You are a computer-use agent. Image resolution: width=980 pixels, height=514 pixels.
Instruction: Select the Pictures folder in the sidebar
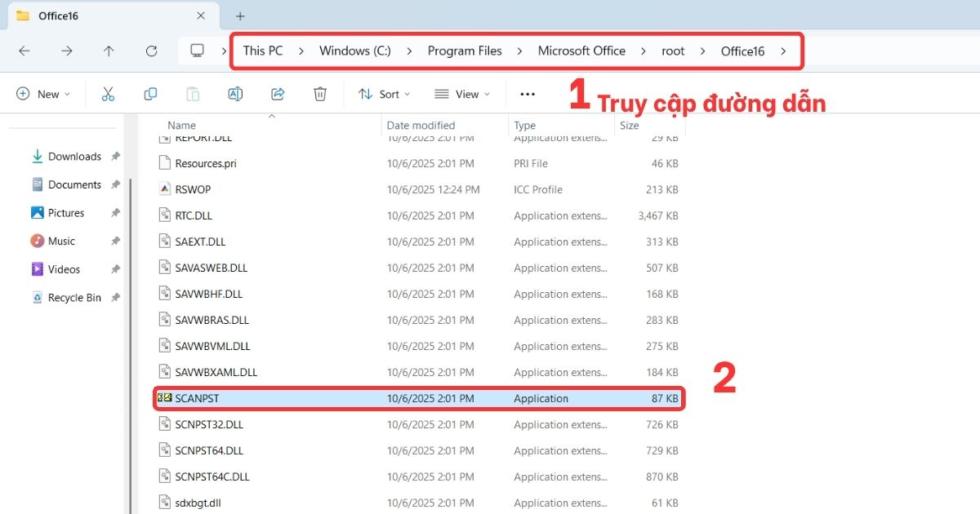tap(65, 212)
